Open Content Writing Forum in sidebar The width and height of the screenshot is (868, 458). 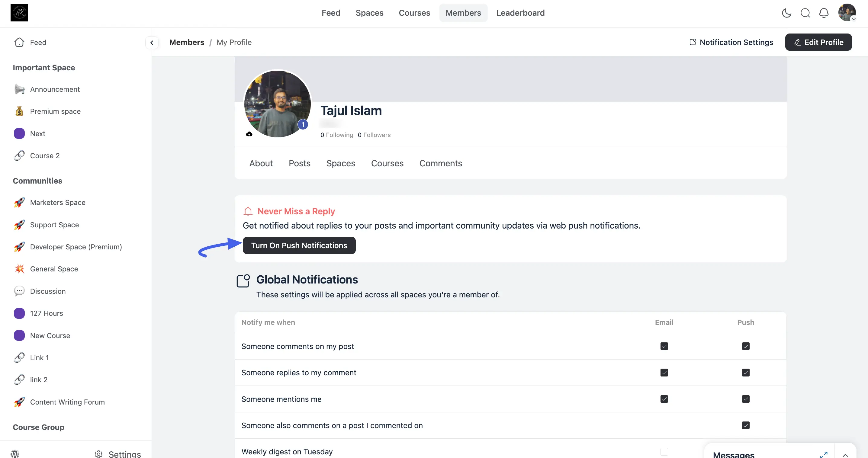59,402
